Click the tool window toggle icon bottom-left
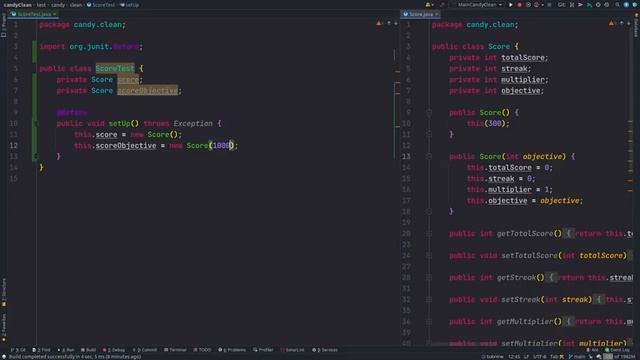 point(4,357)
